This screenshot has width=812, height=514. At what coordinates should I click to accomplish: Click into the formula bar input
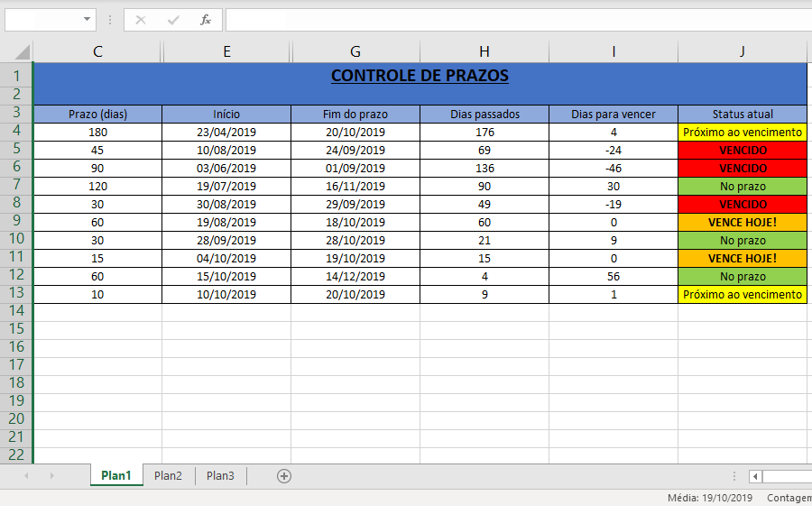[x=519, y=20]
